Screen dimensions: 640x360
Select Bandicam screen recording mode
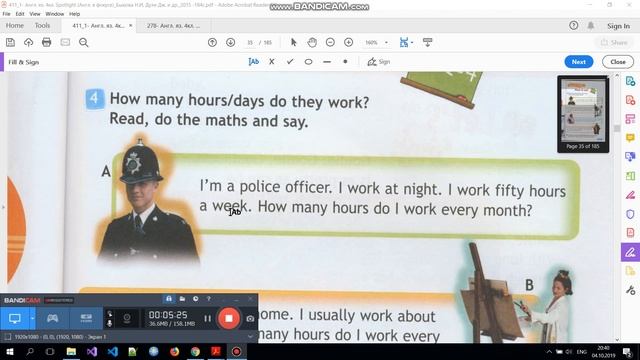point(15,318)
